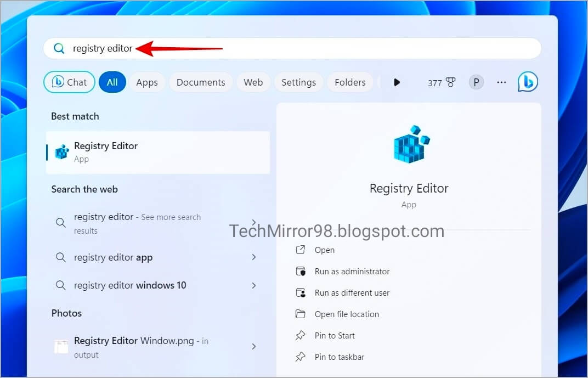Switch to the Folders filter tab
The image size is (588, 378).
[x=350, y=82]
